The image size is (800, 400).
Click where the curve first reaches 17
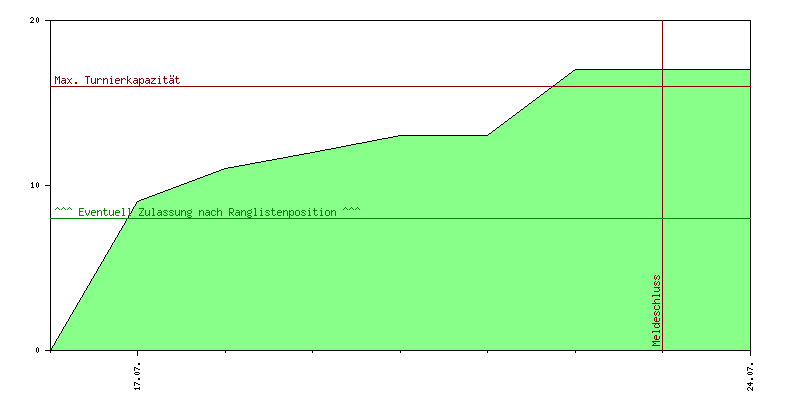pyautogui.click(x=575, y=70)
